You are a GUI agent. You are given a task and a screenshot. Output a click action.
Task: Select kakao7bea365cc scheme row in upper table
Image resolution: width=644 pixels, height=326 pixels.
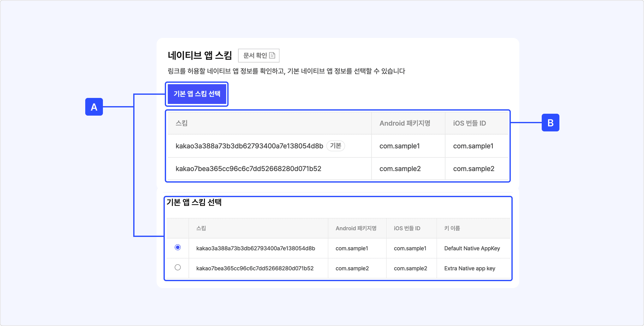tap(248, 169)
